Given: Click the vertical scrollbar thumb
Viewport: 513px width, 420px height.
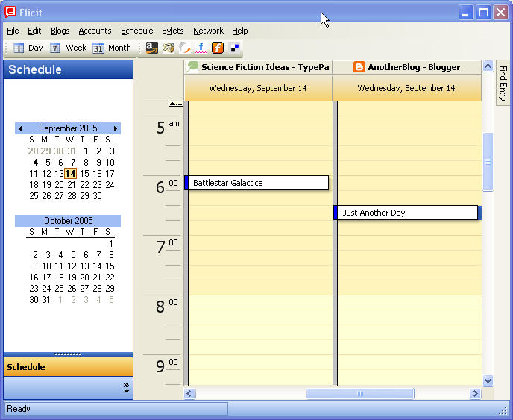Looking at the screenshot, I should [x=488, y=162].
